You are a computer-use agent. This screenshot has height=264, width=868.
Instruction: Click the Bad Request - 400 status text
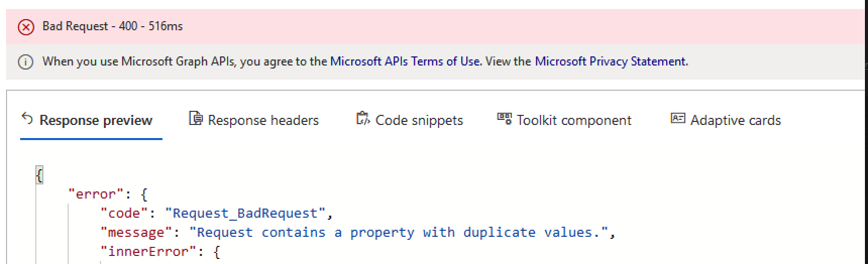coord(112,26)
